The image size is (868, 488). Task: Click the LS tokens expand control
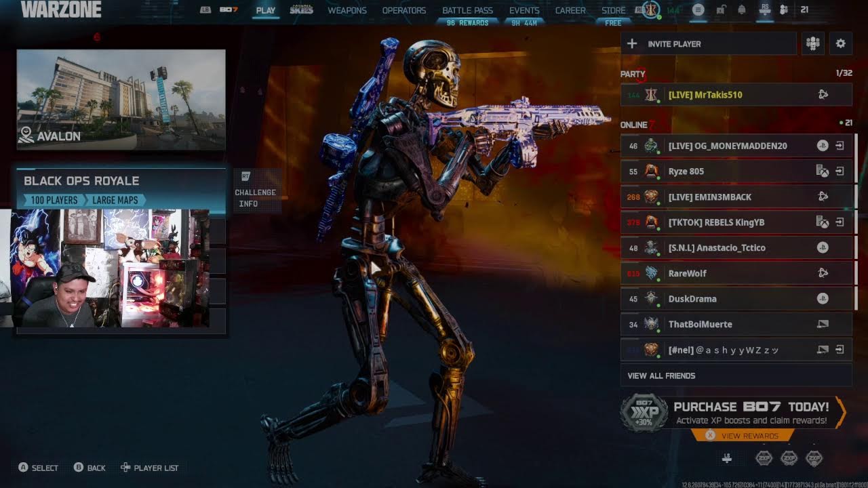(x=727, y=459)
